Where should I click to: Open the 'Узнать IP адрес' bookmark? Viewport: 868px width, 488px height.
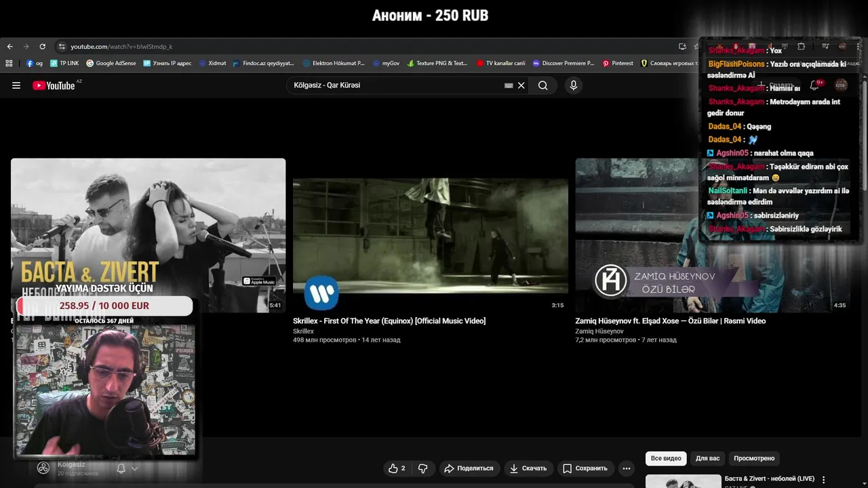pos(167,63)
